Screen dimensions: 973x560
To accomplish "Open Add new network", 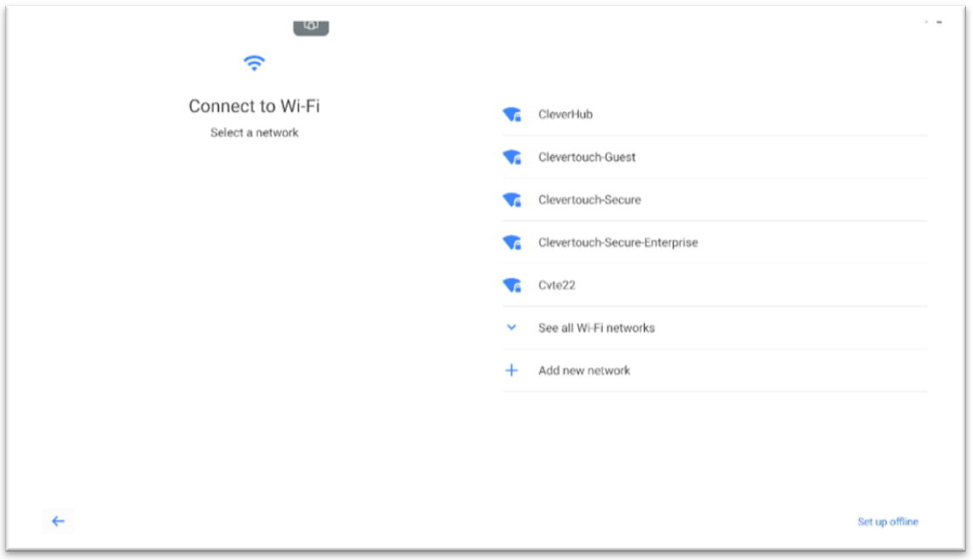I will click(584, 371).
